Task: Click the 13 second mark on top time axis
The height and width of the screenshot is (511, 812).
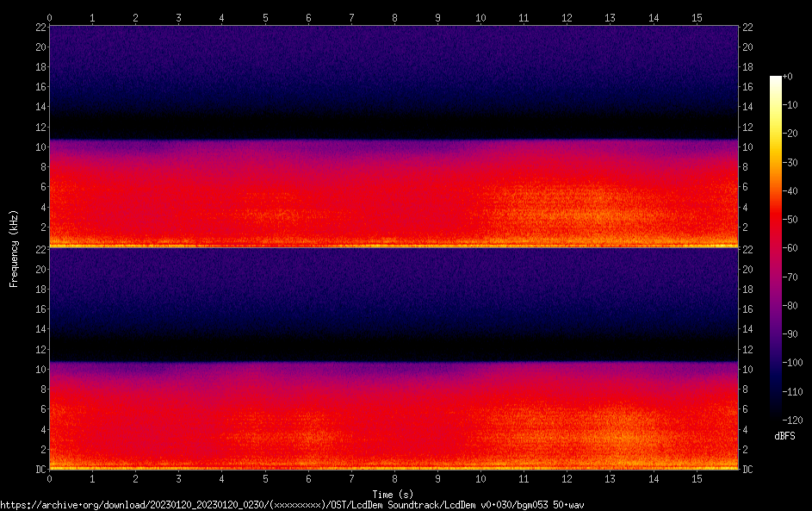Action: [610, 17]
